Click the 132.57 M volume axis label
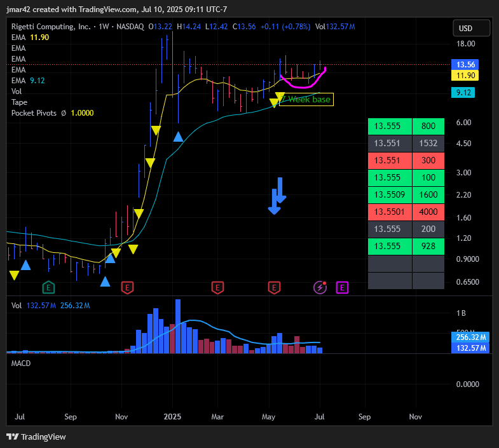 470,348
